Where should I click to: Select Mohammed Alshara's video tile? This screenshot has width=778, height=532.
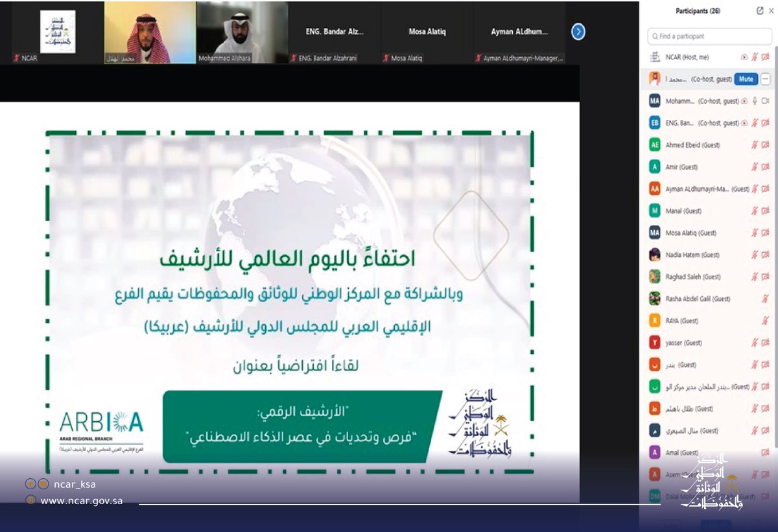click(x=242, y=32)
